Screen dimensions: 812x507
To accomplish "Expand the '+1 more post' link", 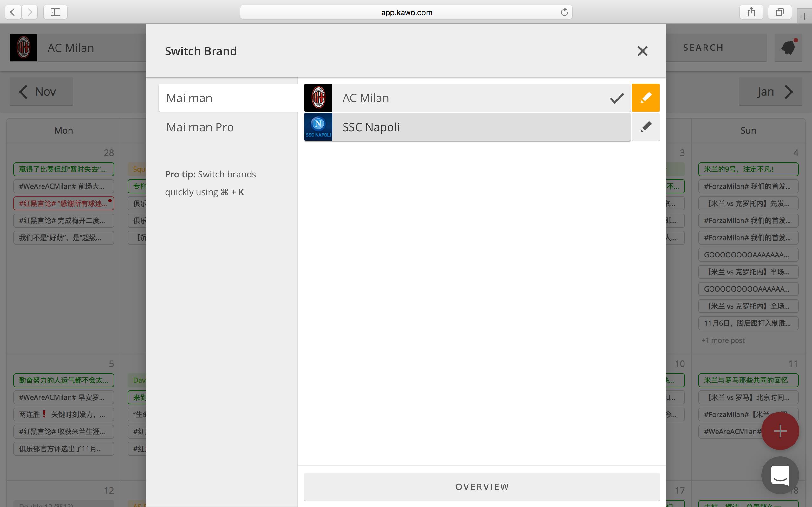I will click(723, 340).
